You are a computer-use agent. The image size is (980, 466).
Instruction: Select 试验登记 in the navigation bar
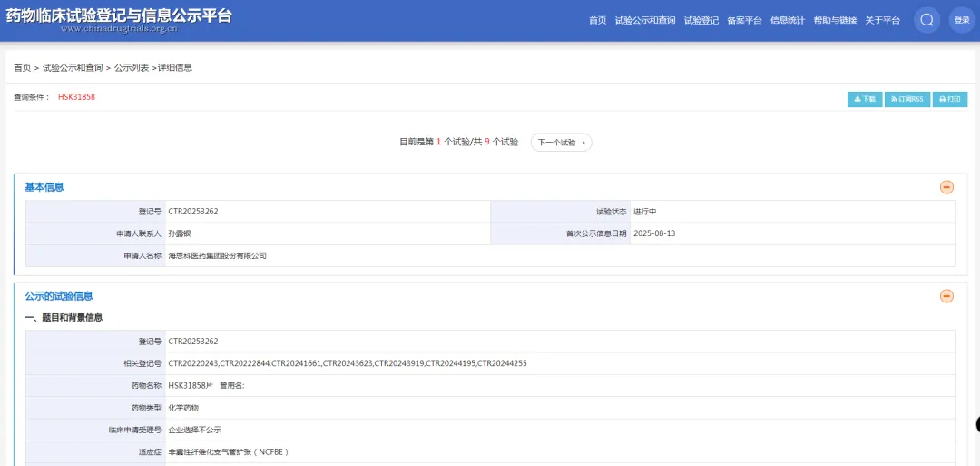[701, 20]
